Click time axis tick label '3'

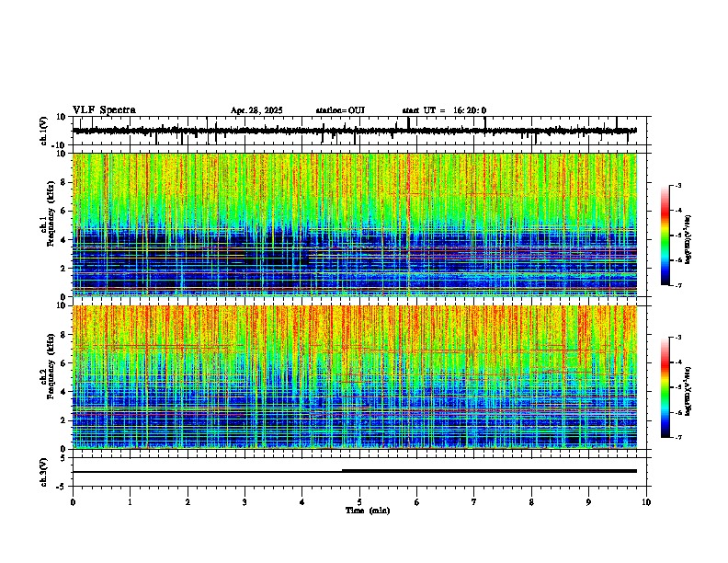245,502
